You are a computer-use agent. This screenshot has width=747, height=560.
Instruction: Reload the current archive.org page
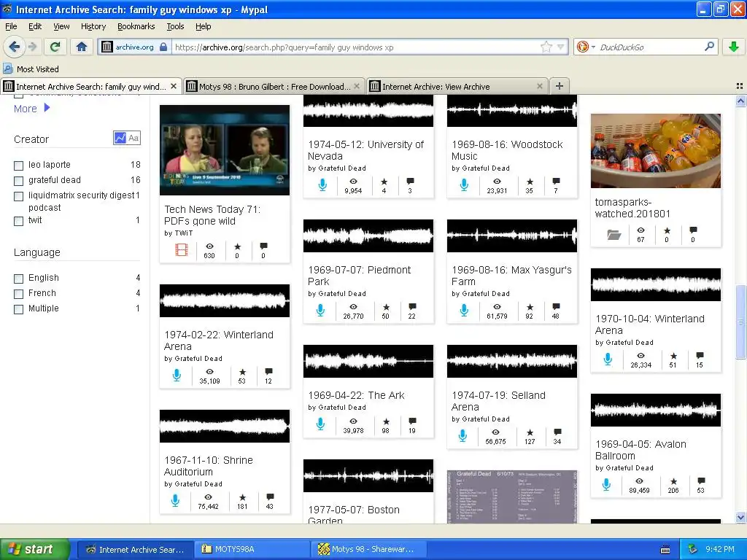click(x=55, y=47)
